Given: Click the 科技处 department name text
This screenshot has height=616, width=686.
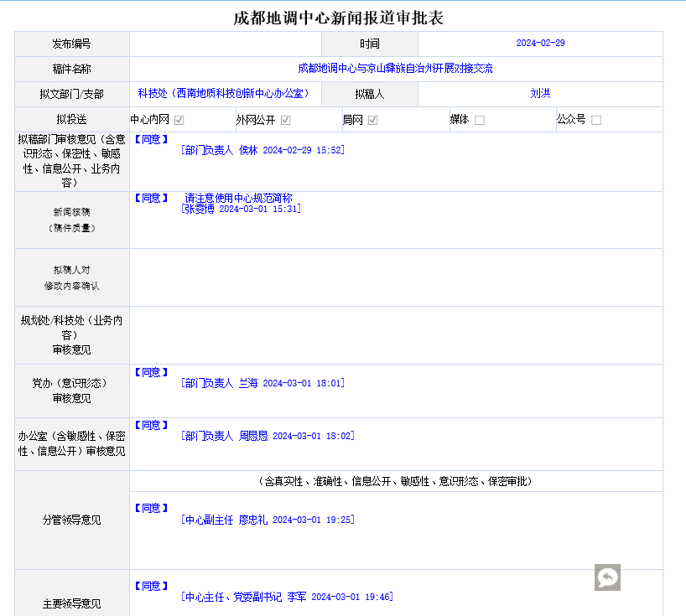Looking at the screenshot, I should pyautogui.click(x=224, y=94).
